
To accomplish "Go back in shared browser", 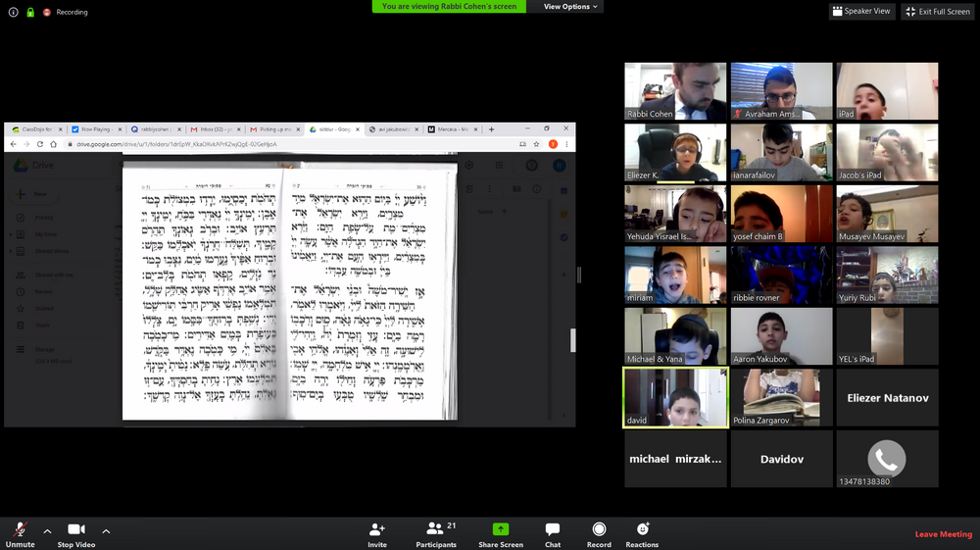I will 14,144.
